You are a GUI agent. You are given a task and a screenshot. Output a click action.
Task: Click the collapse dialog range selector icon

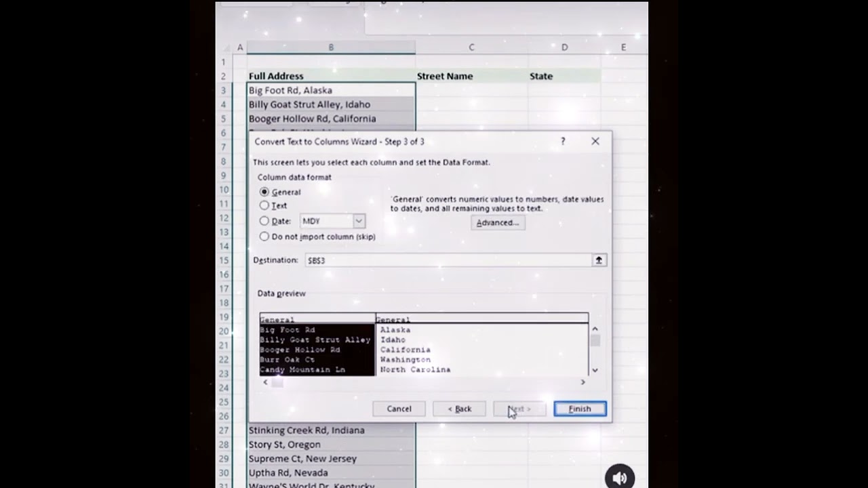pos(599,260)
